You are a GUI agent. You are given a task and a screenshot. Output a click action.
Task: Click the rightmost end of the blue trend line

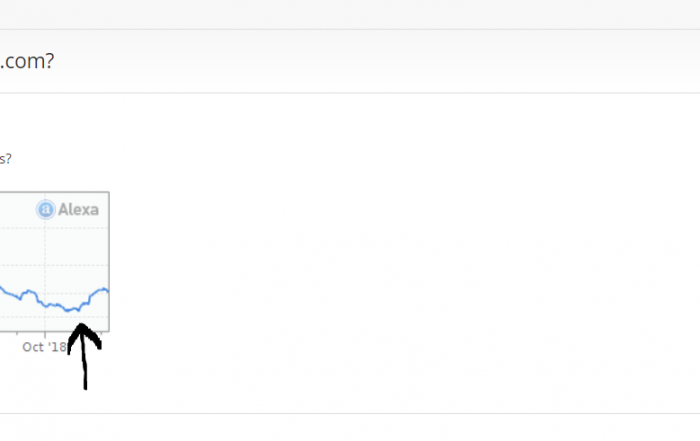pyautogui.click(x=107, y=291)
